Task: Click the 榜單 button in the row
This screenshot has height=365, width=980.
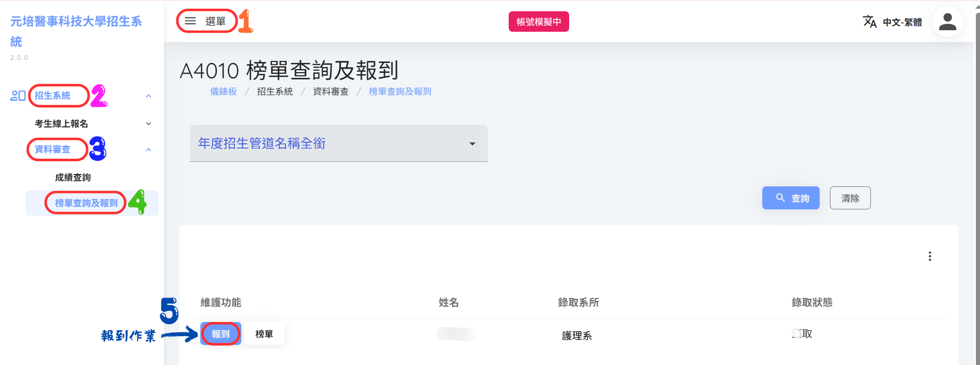Action: pyautogui.click(x=264, y=334)
